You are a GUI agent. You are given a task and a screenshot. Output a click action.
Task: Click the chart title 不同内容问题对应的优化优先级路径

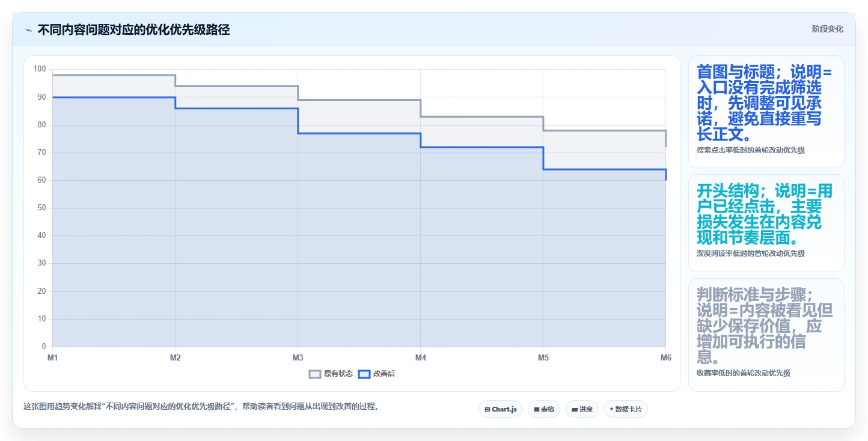pyautogui.click(x=133, y=30)
